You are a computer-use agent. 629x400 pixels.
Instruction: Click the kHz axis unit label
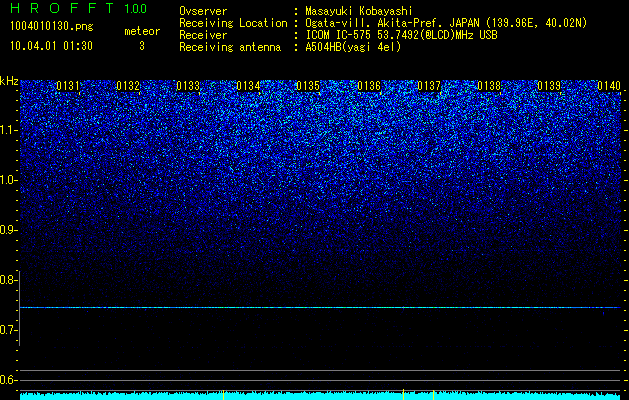pos(9,81)
